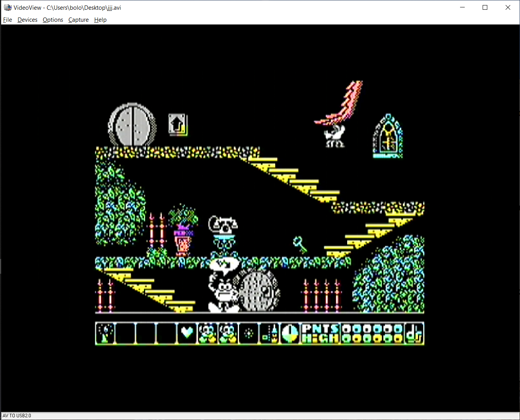Click the clock icon in the game HUD
520x420 pixels.
click(x=290, y=334)
